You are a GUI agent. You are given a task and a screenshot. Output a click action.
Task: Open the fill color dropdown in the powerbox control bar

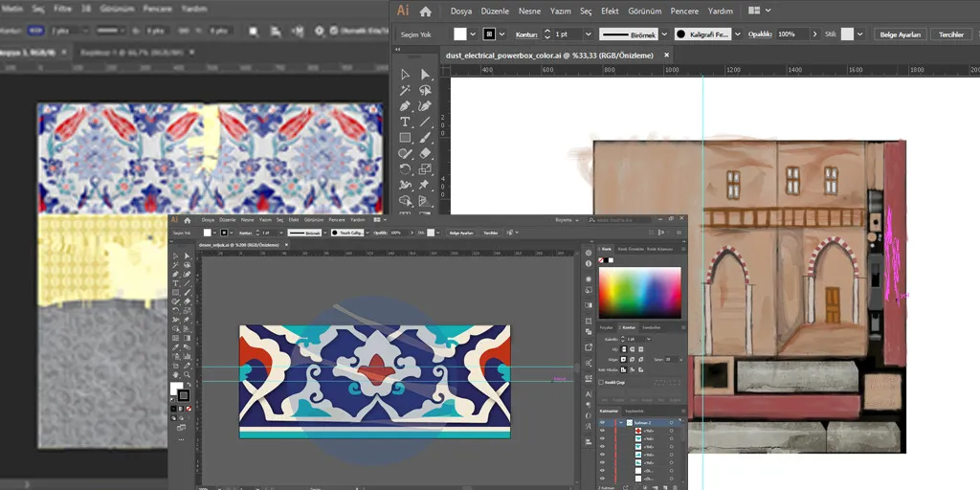[x=473, y=34]
